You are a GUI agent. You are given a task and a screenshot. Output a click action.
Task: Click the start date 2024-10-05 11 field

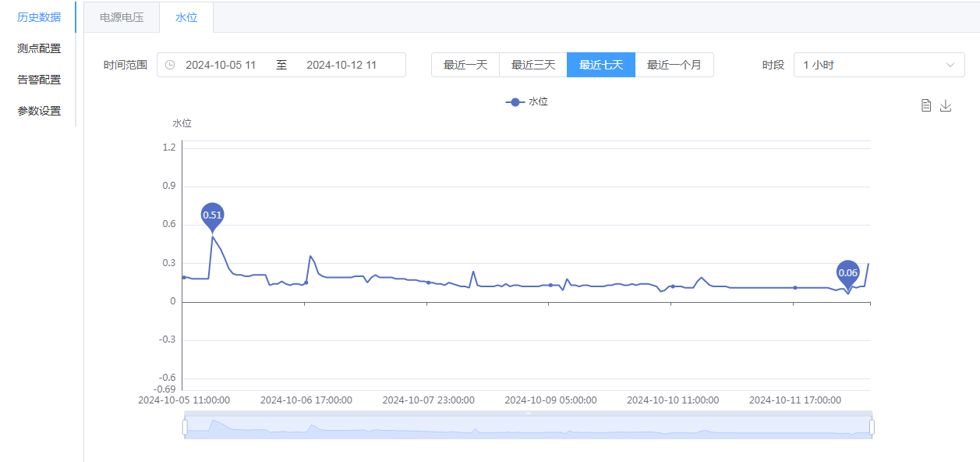221,65
